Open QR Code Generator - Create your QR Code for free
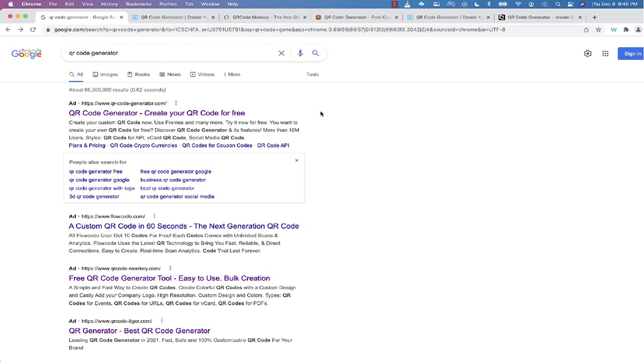644x362 pixels. pyautogui.click(x=157, y=113)
